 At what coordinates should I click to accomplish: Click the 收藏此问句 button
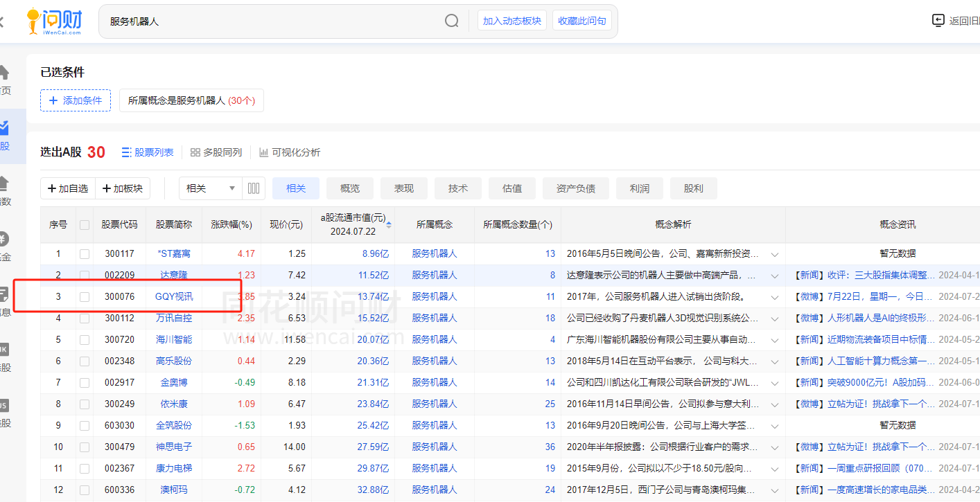582,21
